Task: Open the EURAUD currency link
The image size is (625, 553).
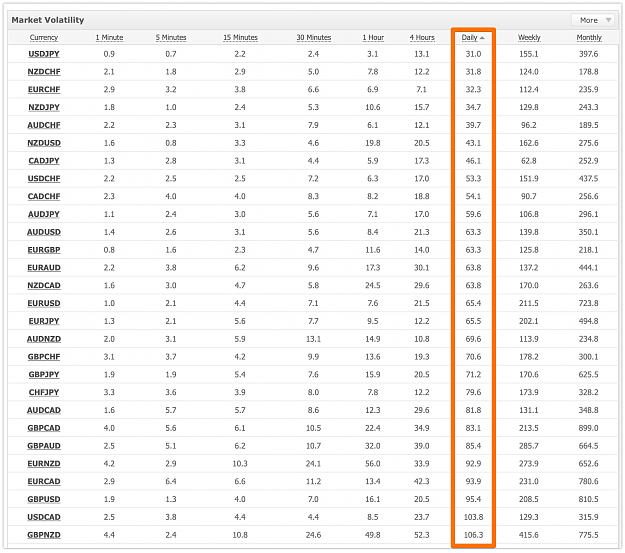Action: click(x=44, y=268)
